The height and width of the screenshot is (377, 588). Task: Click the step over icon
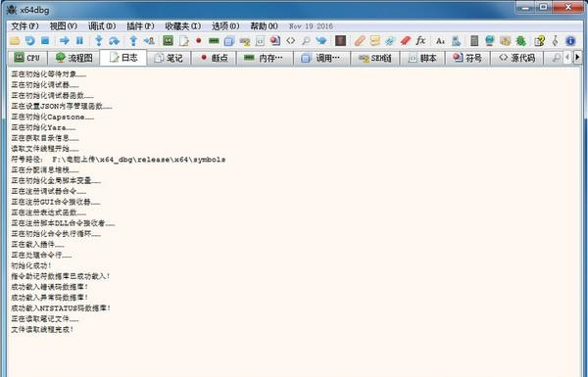tap(114, 40)
